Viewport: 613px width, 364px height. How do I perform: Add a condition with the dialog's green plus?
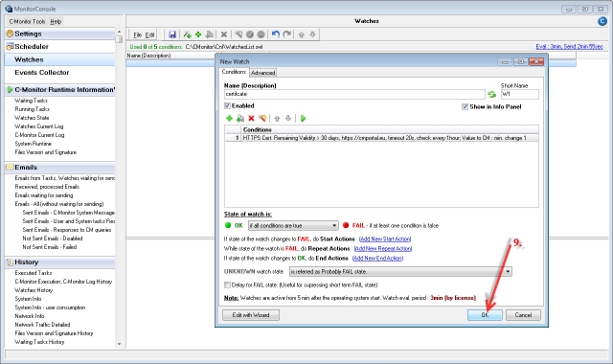tap(229, 118)
